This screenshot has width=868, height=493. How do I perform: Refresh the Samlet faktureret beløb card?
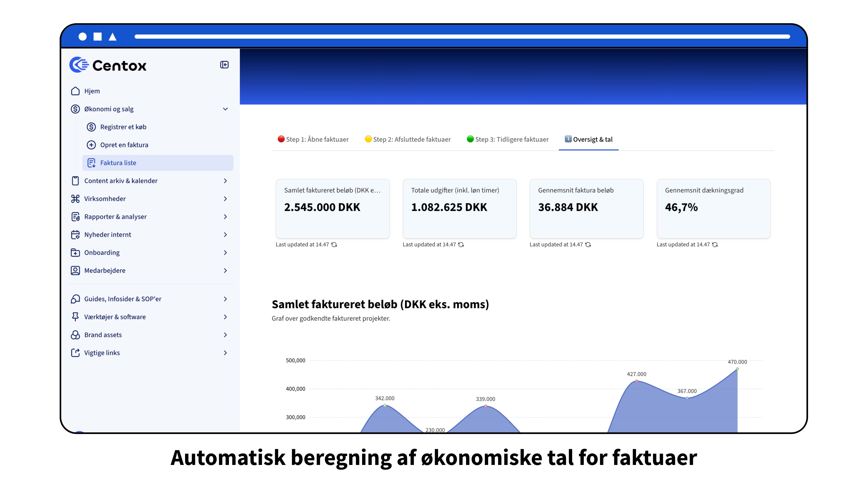point(334,244)
